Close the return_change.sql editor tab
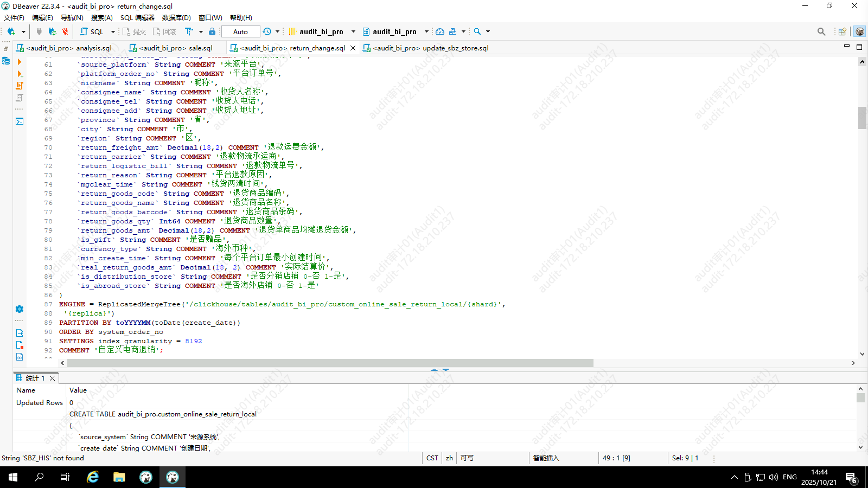 tap(353, 48)
